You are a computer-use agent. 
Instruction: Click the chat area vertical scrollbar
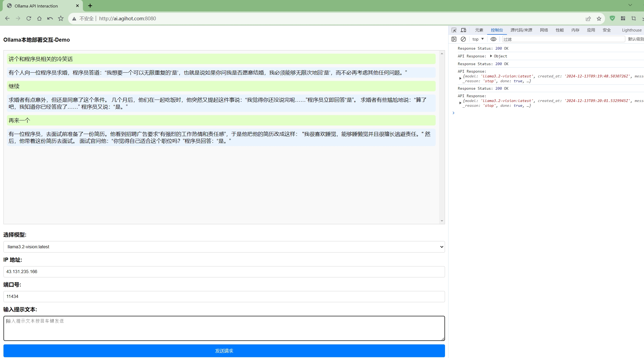(x=442, y=137)
